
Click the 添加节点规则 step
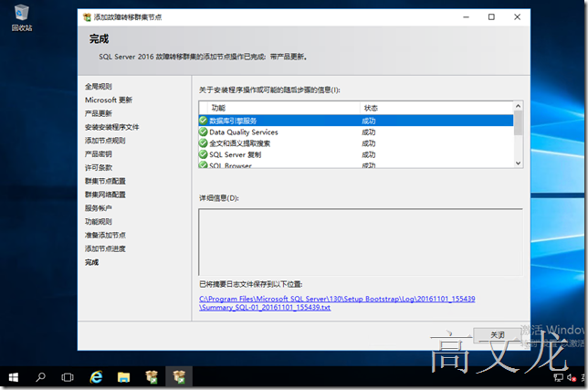point(105,141)
